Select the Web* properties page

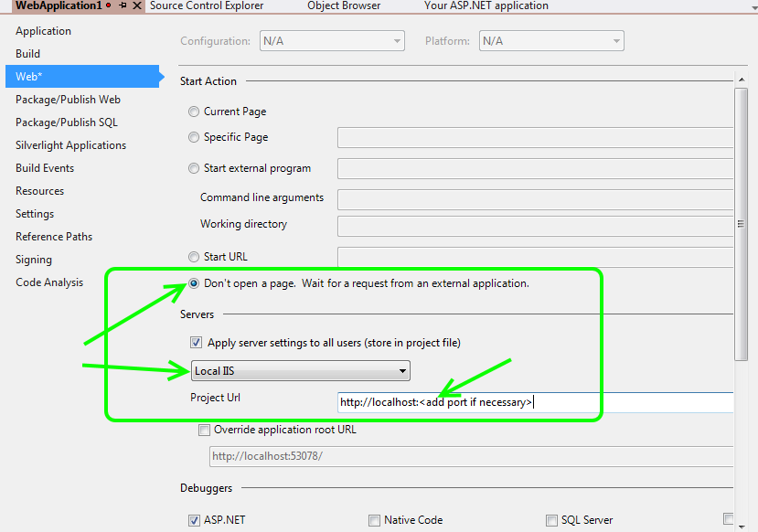coord(82,77)
